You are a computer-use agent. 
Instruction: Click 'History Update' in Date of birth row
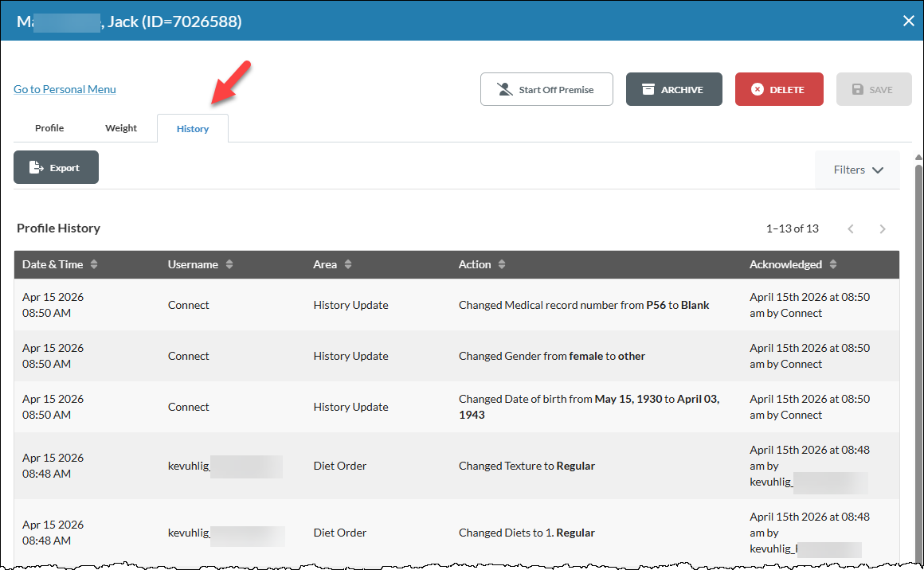click(x=350, y=407)
